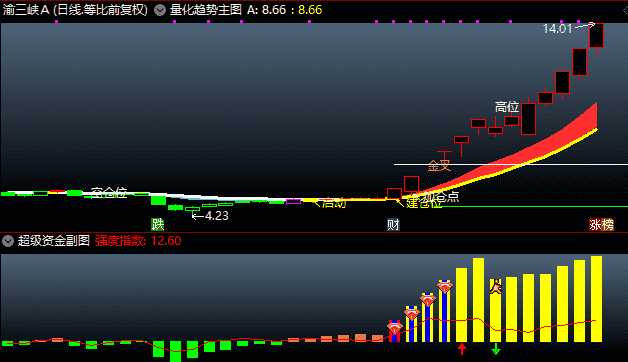
Task: Expand the 超级资金副图 indicator dropdown
Action: point(8,241)
